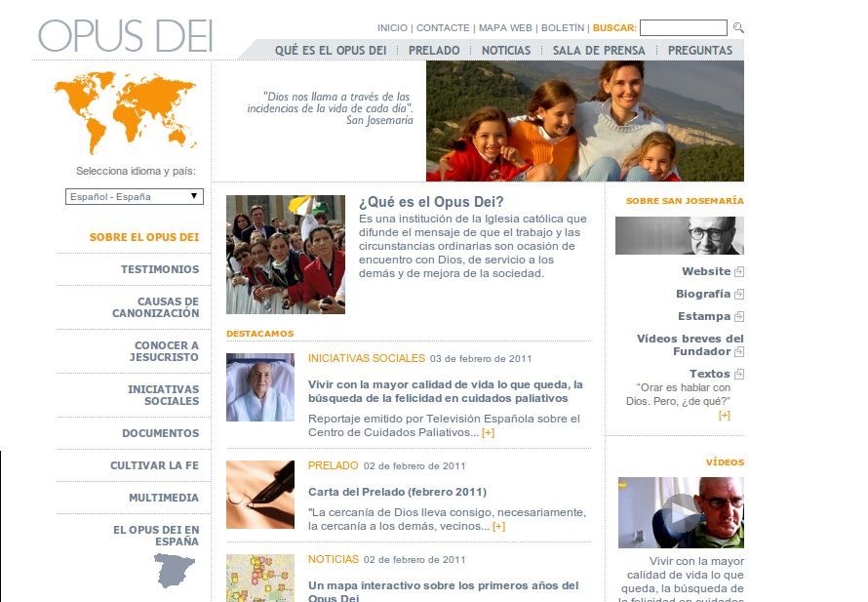
Task: Select TESTIMONIOS in the sidebar
Action: click(x=160, y=269)
